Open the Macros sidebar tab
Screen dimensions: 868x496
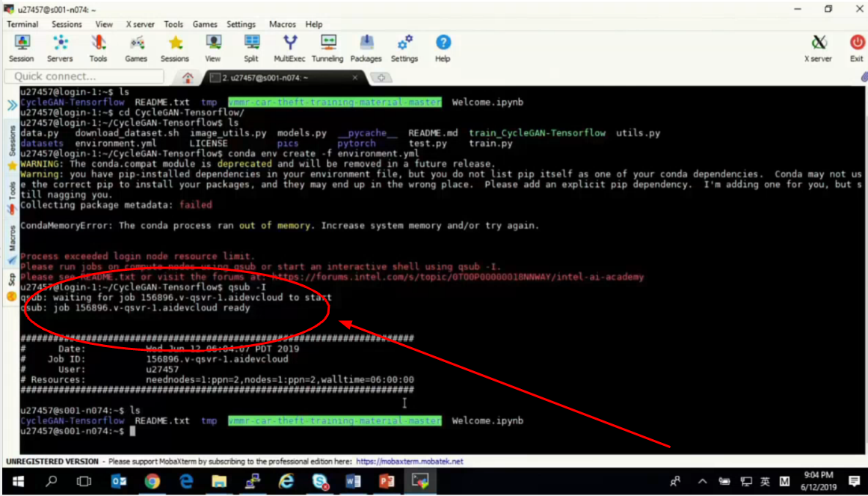[x=12, y=245]
